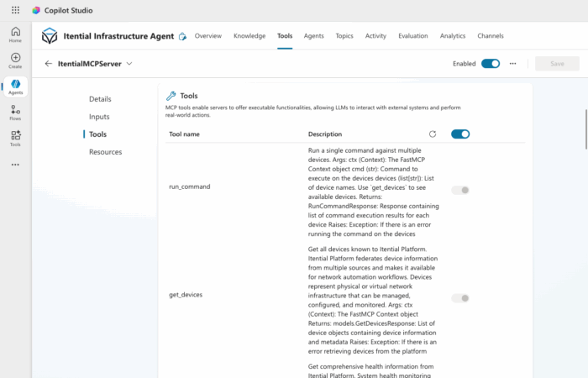Open the Agents tab in top navigation
Screen dimensions: 588x378
click(x=314, y=36)
